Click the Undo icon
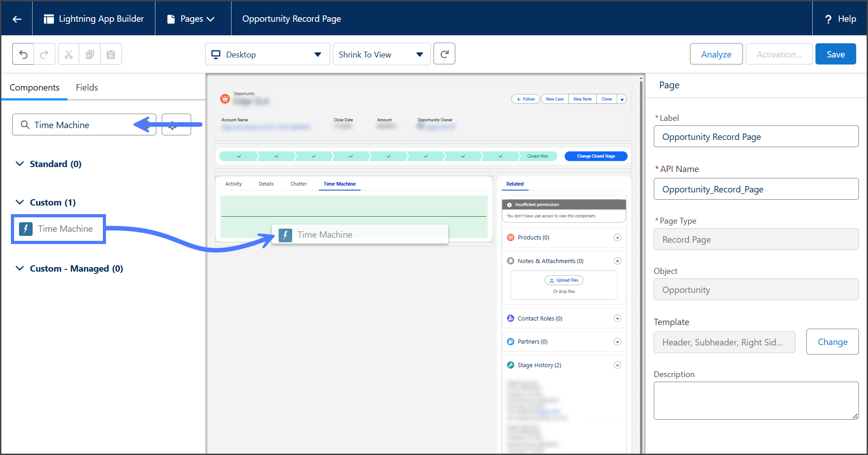 pos(23,54)
